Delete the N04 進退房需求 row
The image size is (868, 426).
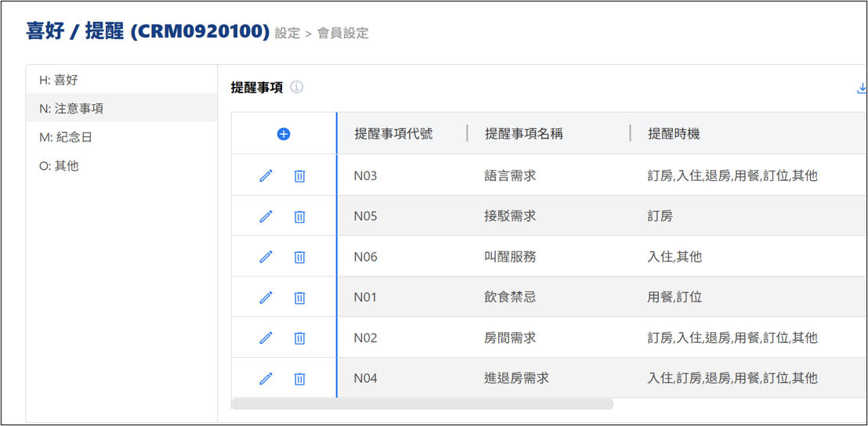pos(299,378)
